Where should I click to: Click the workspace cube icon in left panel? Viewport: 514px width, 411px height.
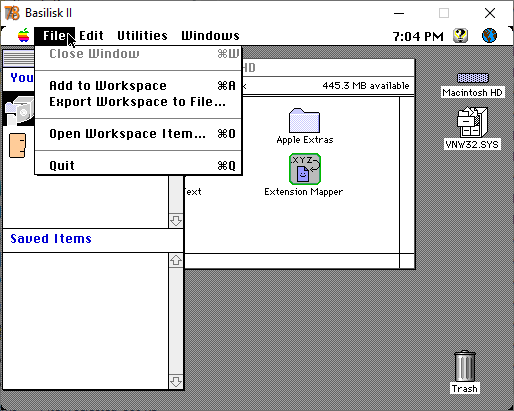pos(20,110)
